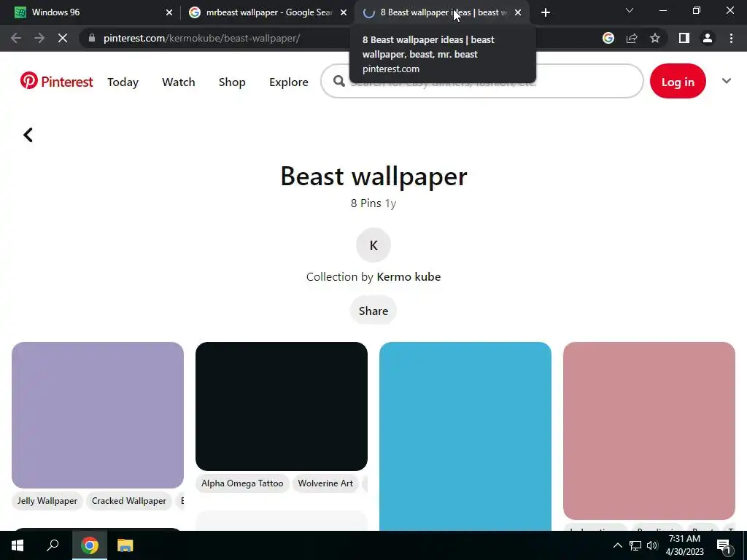The height and width of the screenshot is (560, 747).
Task: Click the Log in button
Action: click(x=678, y=82)
